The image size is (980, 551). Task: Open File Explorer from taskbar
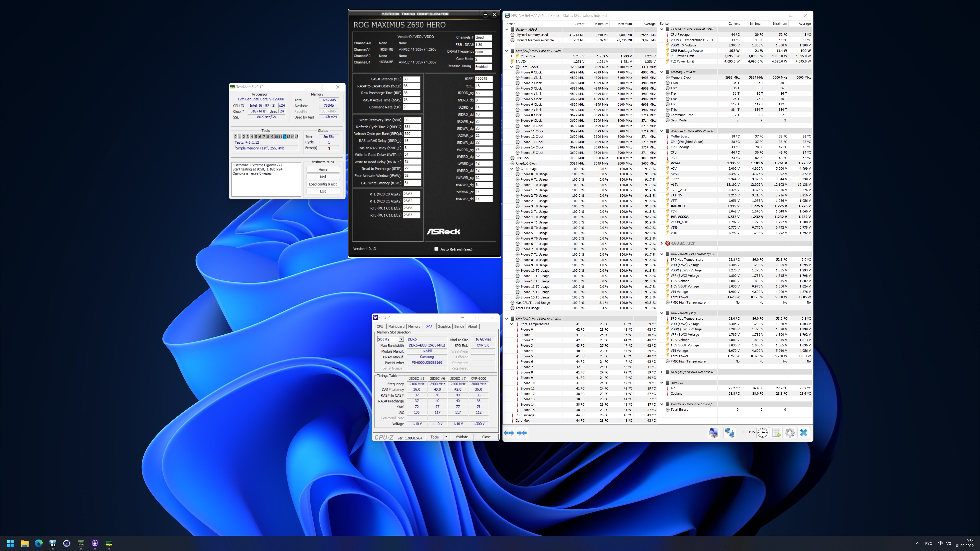[25, 543]
